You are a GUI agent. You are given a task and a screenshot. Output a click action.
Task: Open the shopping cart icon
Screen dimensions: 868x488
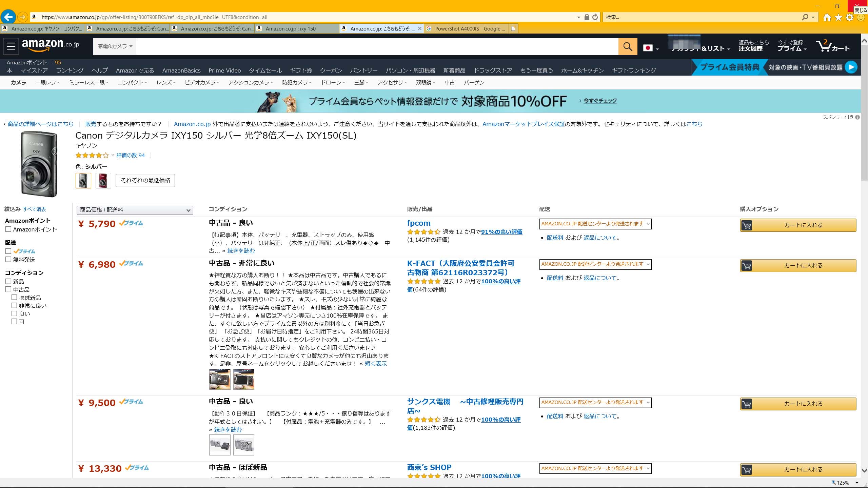(833, 46)
